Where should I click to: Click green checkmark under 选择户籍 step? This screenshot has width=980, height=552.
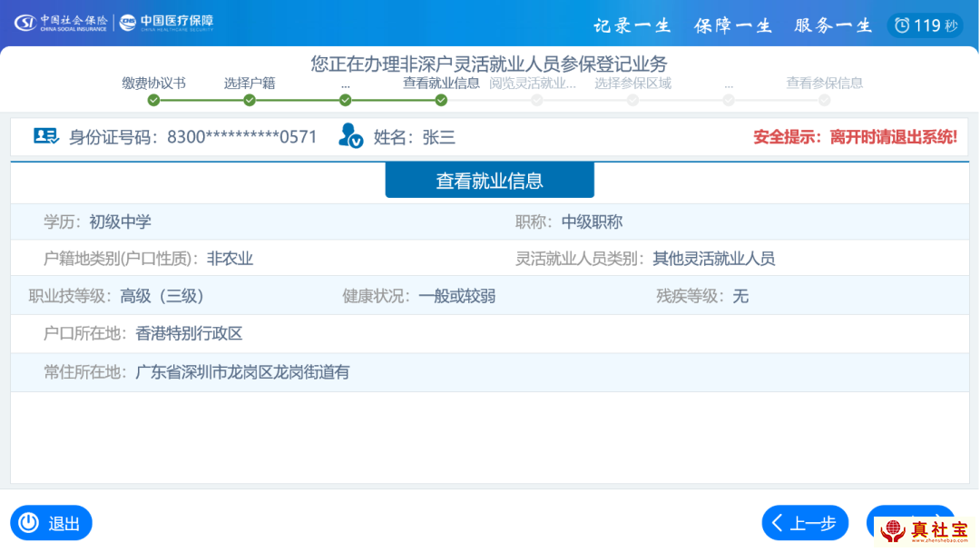point(250,100)
